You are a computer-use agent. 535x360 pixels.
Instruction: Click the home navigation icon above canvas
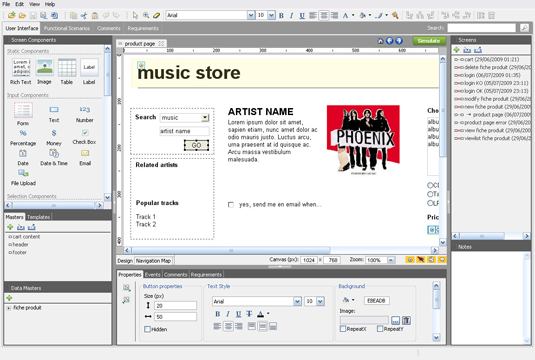380,41
